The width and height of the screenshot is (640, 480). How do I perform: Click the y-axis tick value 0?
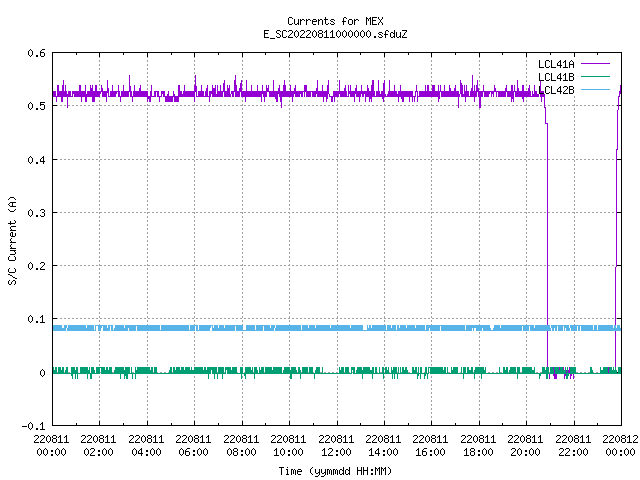42,373
